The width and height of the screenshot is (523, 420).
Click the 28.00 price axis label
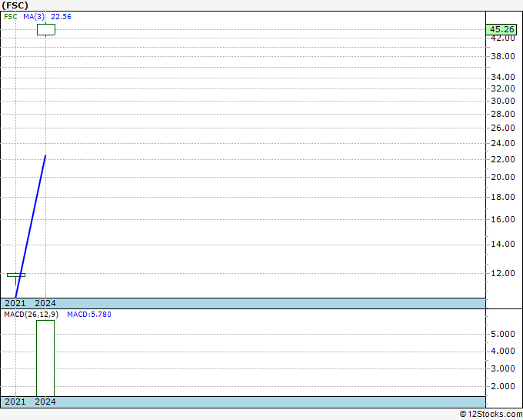pyautogui.click(x=503, y=114)
